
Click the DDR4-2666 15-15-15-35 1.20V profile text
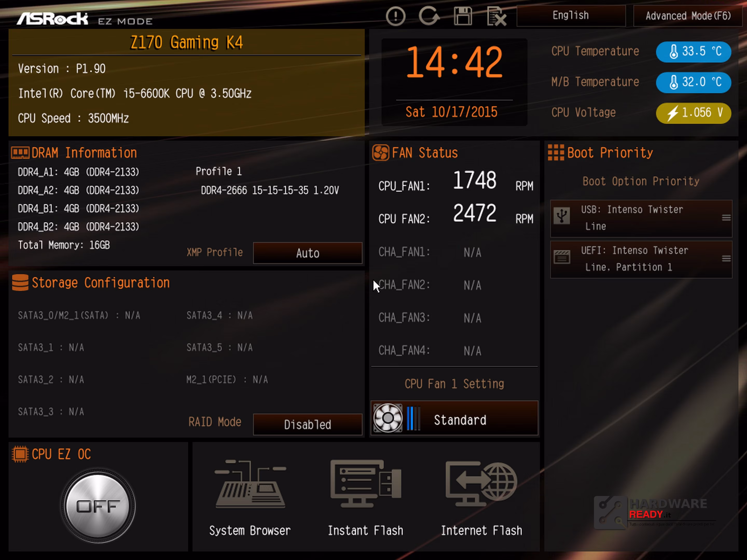tap(270, 190)
